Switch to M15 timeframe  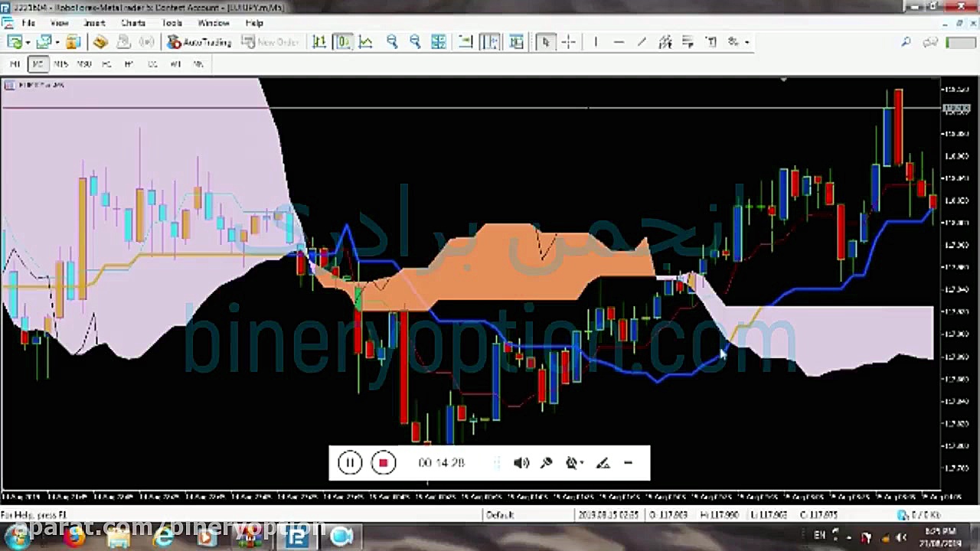tap(60, 64)
